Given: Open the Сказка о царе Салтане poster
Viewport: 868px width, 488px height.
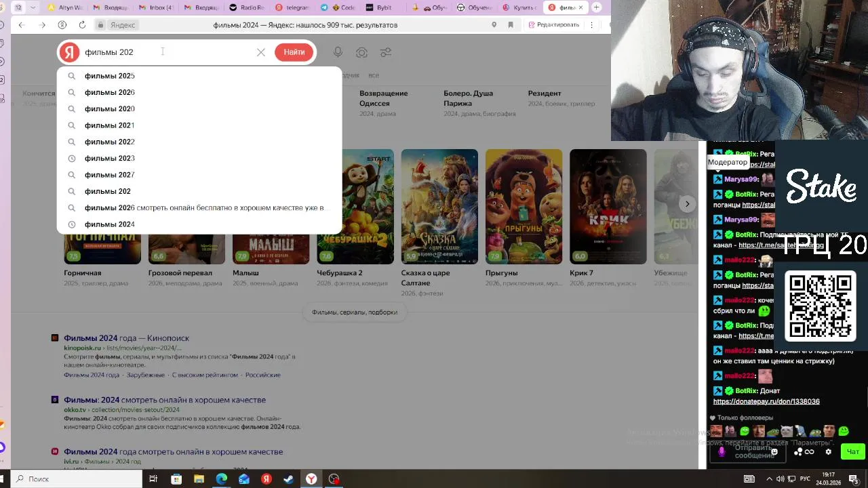Looking at the screenshot, I should 439,207.
